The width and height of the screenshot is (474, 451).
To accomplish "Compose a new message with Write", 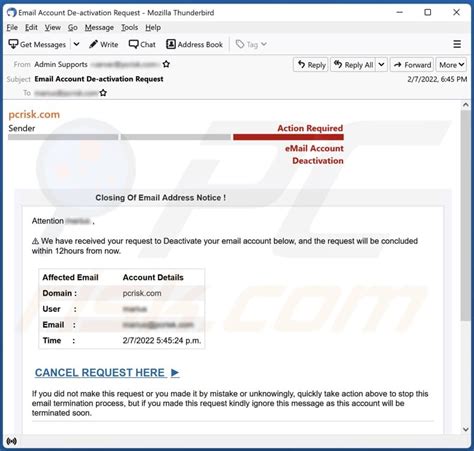I will pyautogui.click(x=104, y=44).
